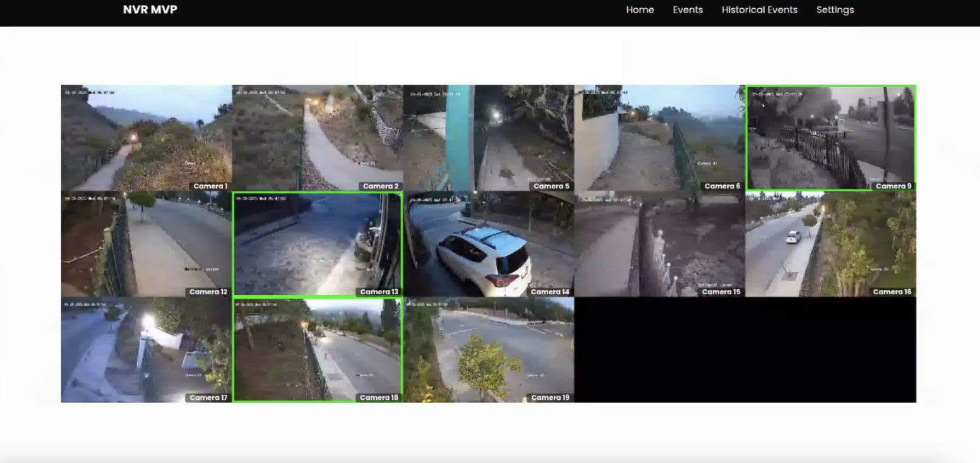The width and height of the screenshot is (980, 463).
Task: Open highlighted Camera 9 feed
Action: (x=830, y=138)
